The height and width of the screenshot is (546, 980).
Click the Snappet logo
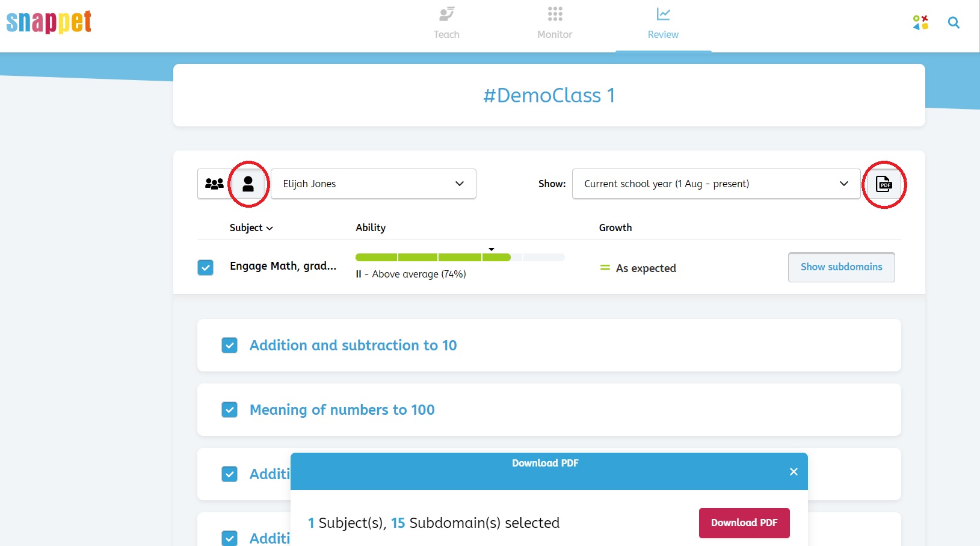pyautogui.click(x=49, y=22)
